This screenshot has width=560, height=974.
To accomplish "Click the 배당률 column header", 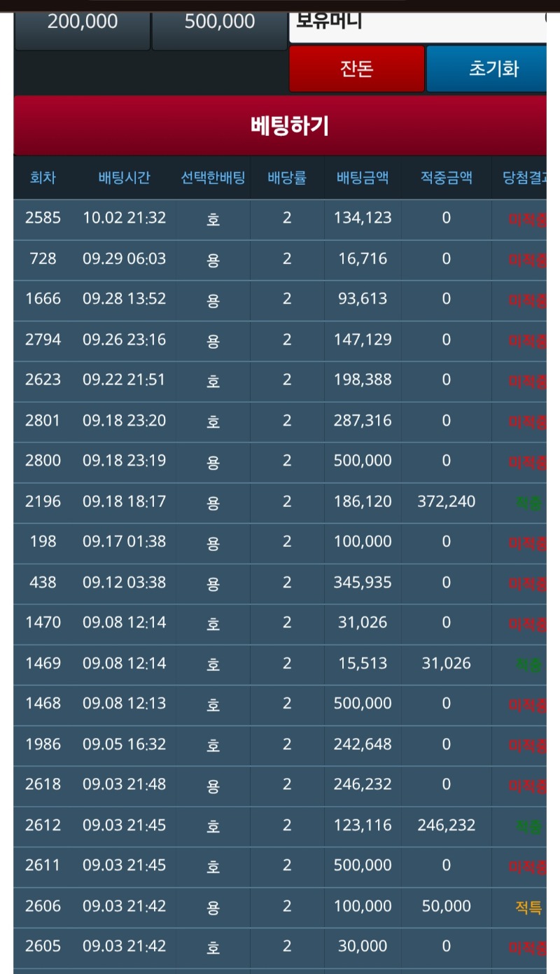I will 286,178.
